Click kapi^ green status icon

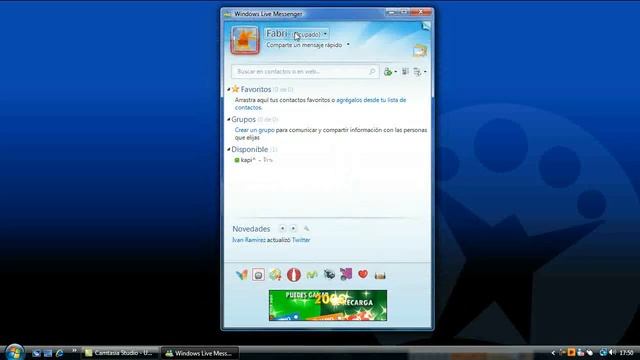pyautogui.click(x=237, y=160)
